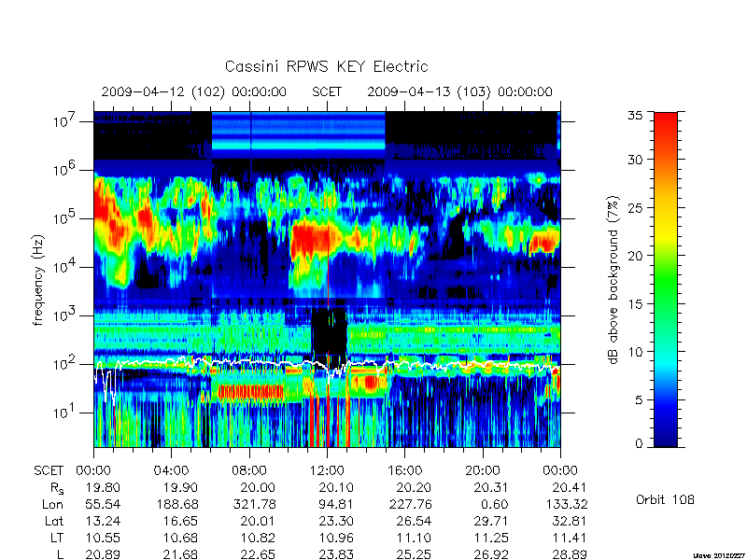Click the LT value '10.96'
The width and height of the screenshot is (747, 560).
pos(336,538)
